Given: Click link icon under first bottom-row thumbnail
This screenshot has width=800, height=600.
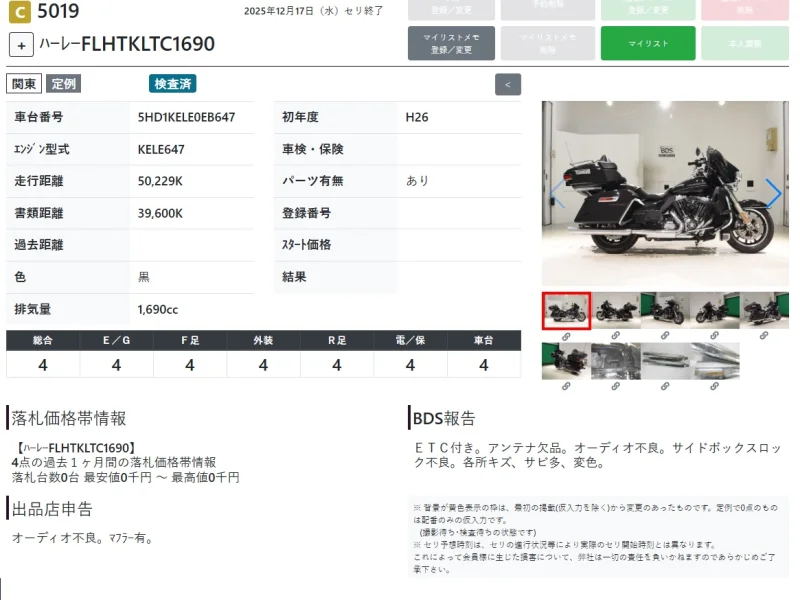Looking at the screenshot, I should click(566, 386).
